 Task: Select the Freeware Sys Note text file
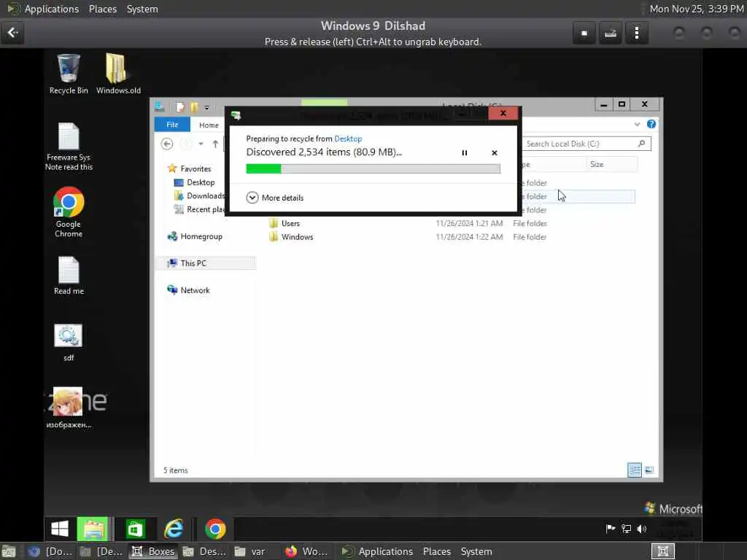tap(69, 147)
